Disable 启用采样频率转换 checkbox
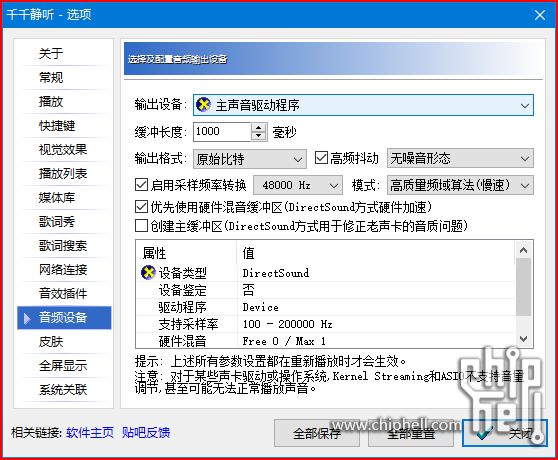Viewport: 558px width, 460px height. pyautogui.click(x=141, y=185)
